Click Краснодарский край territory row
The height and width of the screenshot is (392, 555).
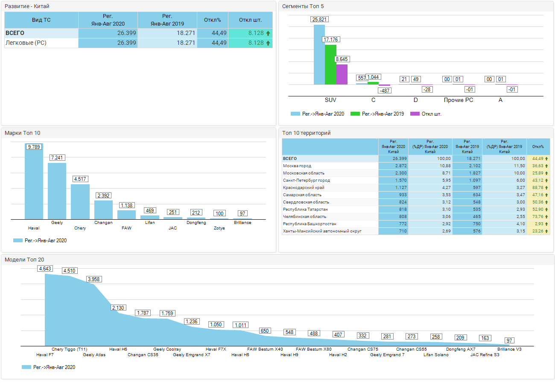point(416,188)
